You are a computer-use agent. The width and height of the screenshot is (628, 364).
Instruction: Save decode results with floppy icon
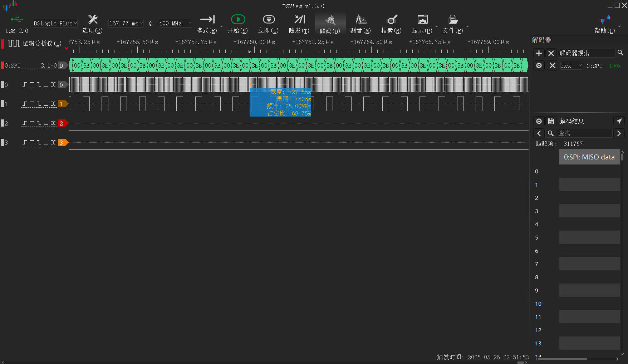551,121
